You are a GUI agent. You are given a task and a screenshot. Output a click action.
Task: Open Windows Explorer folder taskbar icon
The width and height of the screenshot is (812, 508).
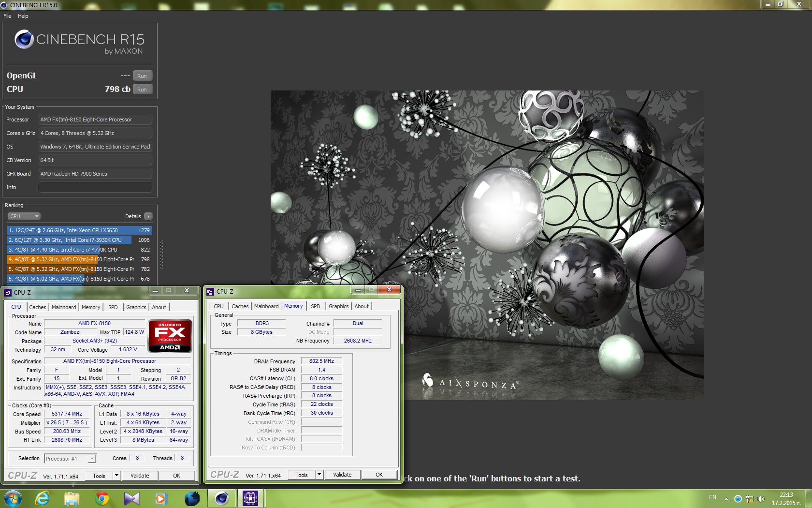coord(72,498)
